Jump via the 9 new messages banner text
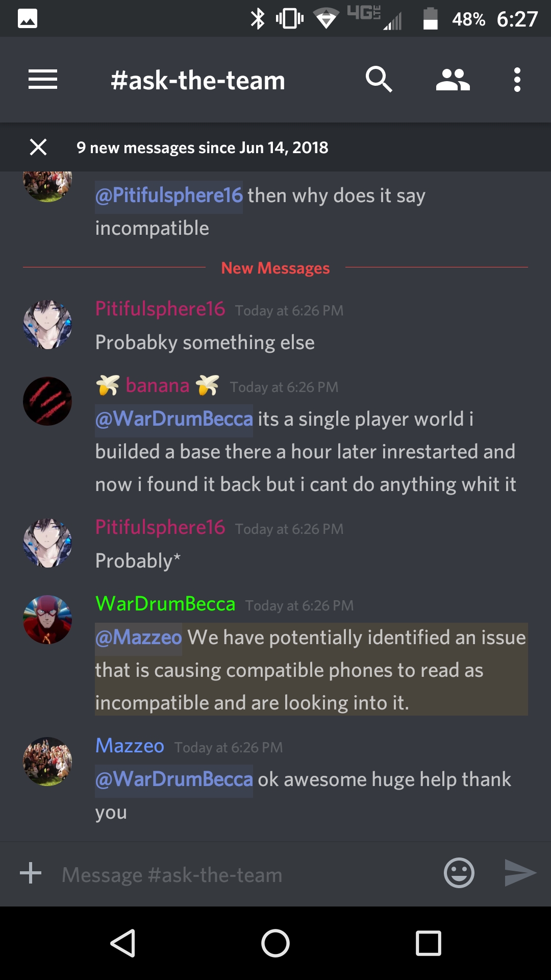The height and width of the screenshot is (980, 551). (202, 148)
